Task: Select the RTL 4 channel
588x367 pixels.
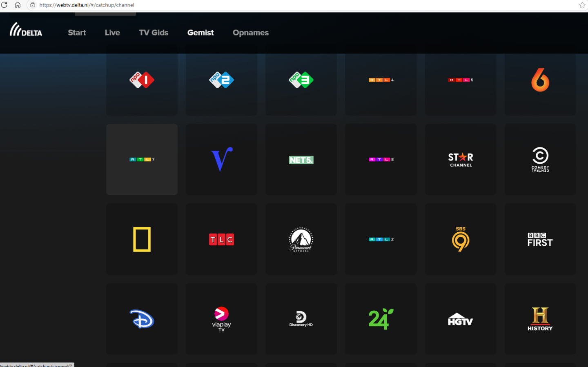Action: [381, 80]
